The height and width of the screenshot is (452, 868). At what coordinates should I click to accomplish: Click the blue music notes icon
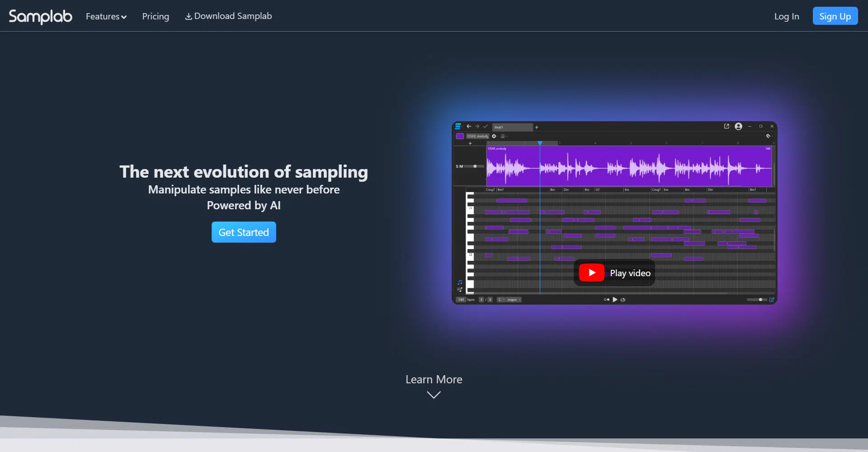460,282
